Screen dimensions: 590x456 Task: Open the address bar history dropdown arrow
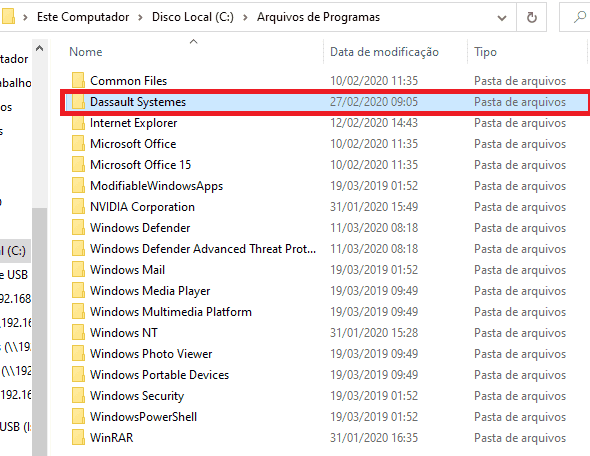[x=502, y=18]
